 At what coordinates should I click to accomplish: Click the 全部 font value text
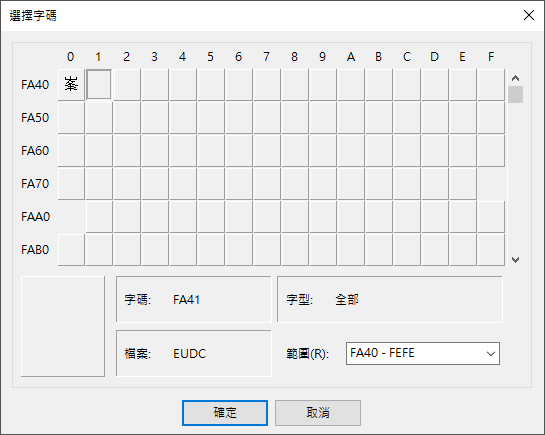[347, 299]
